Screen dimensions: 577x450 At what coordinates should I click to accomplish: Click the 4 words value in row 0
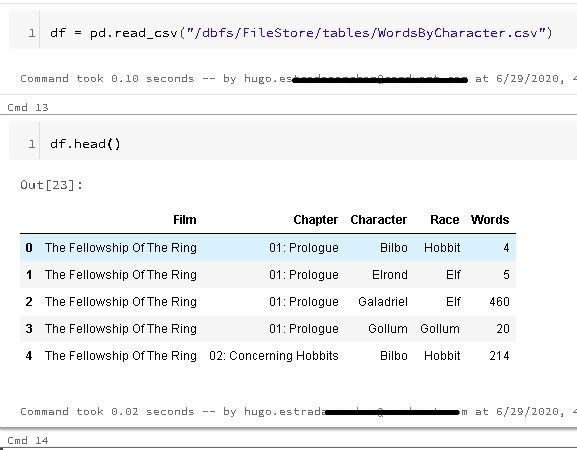click(x=506, y=248)
